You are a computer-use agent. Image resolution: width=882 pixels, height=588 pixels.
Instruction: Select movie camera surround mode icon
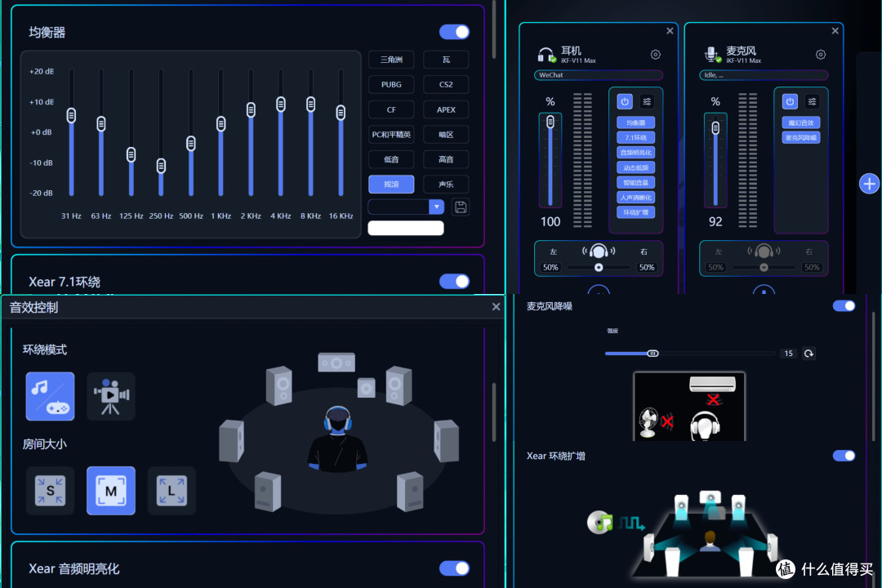point(111,396)
